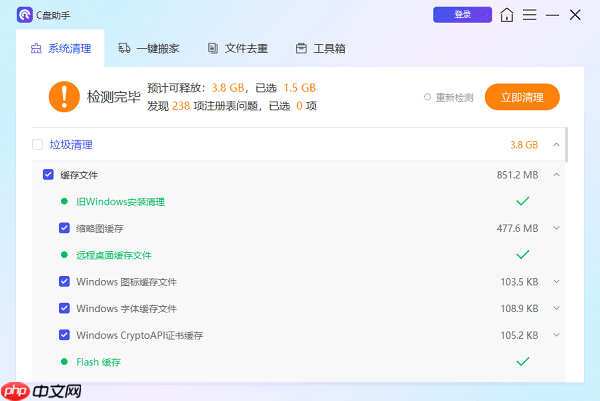Viewport: 600px width, 401px height.
Task: Click green checkmark on 旧Windows安装清理 row
Action: click(x=521, y=201)
